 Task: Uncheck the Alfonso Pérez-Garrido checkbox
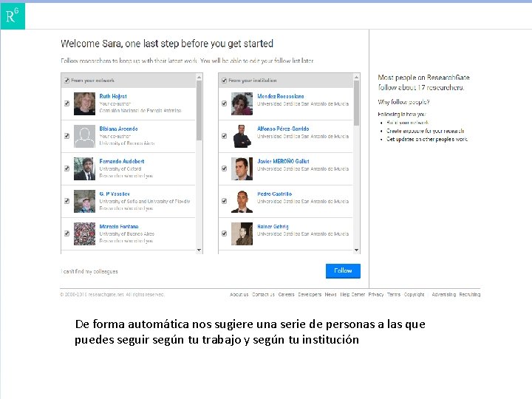[x=225, y=136]
